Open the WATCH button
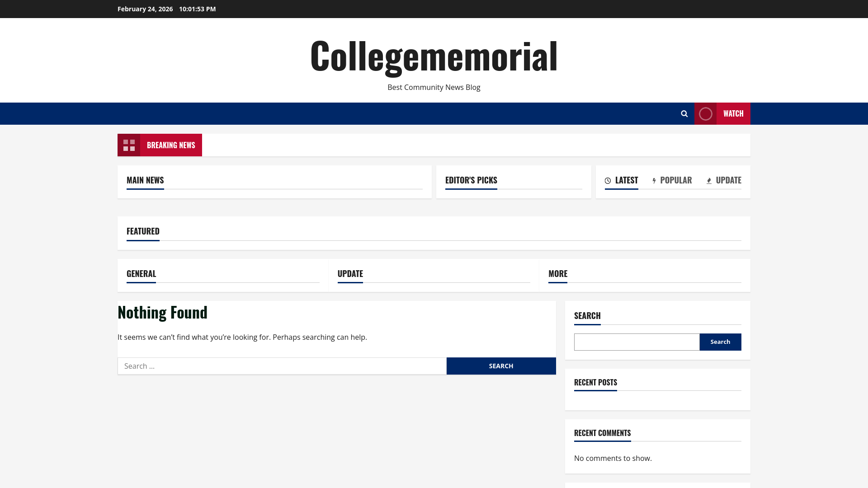Screen dimensions: 868x488 point(722,114)
